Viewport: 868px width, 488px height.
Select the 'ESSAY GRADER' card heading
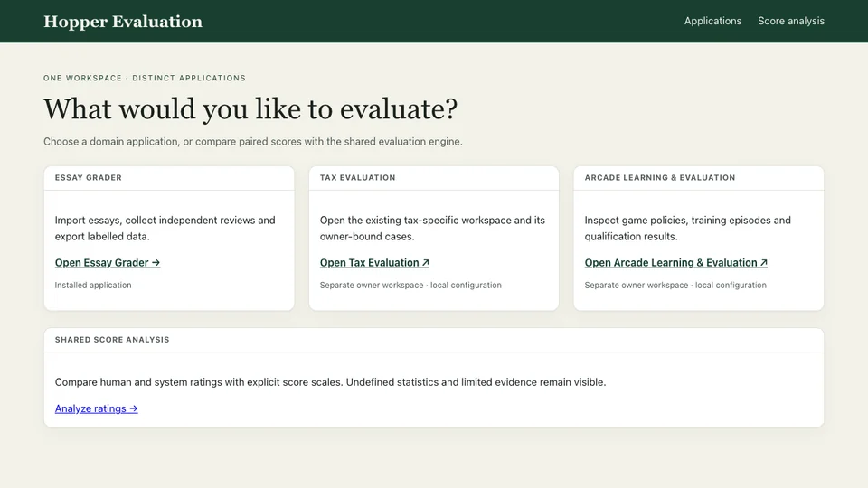(88, 178)
